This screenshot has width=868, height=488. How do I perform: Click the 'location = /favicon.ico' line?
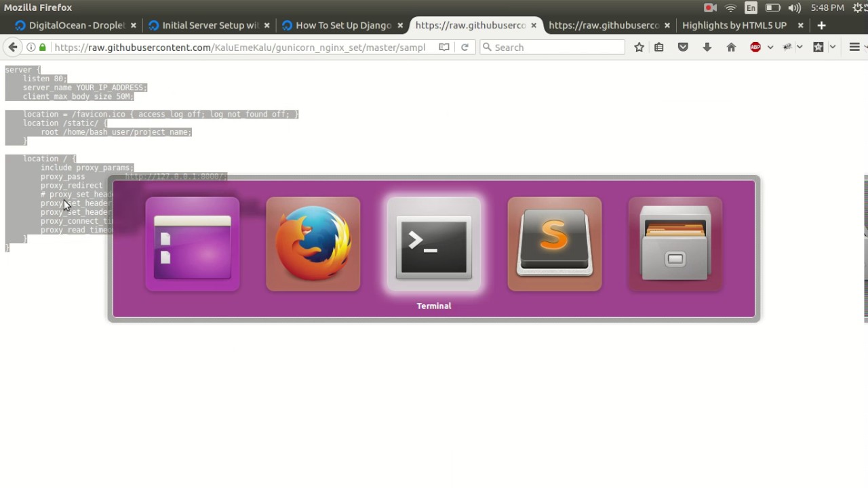point(161,114)
